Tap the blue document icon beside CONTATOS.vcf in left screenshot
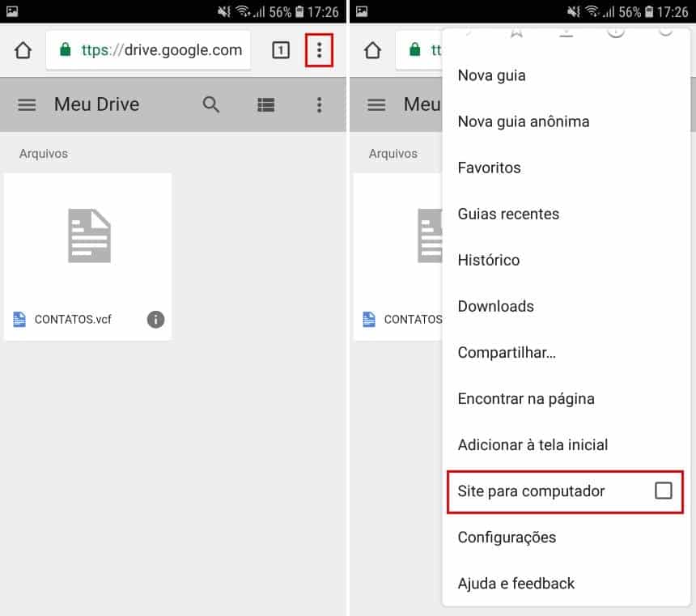 tap(19, 319)
